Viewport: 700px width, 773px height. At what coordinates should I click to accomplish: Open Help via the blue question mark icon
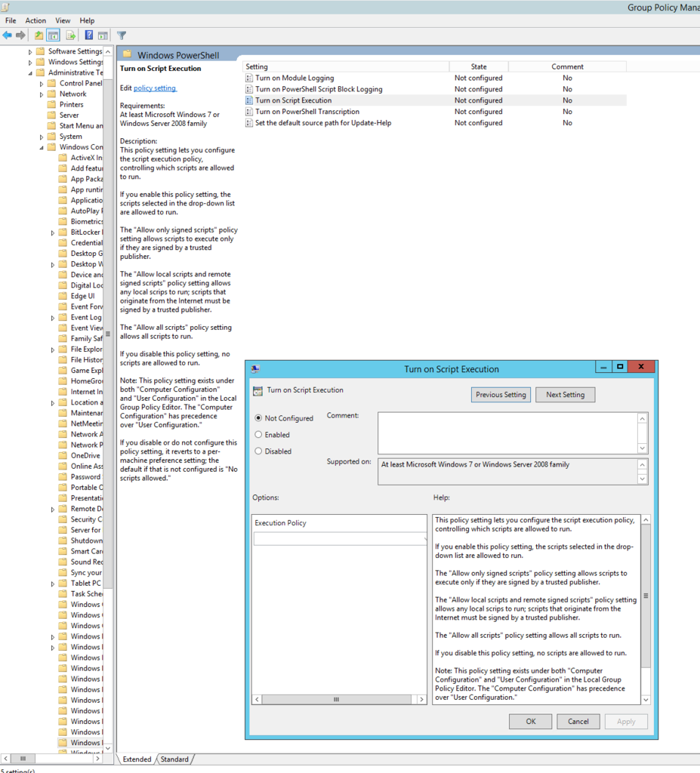pyautogui.click(x=89, y=35)
